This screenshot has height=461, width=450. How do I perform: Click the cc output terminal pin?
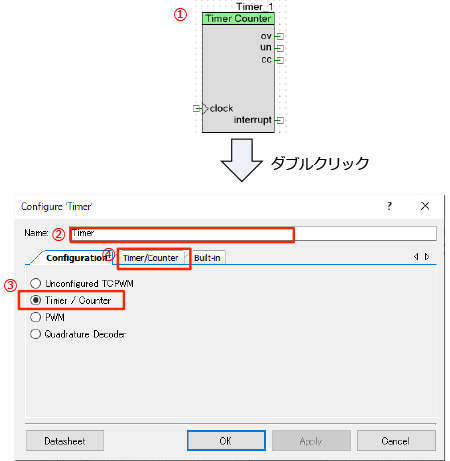tap(280, 60)
